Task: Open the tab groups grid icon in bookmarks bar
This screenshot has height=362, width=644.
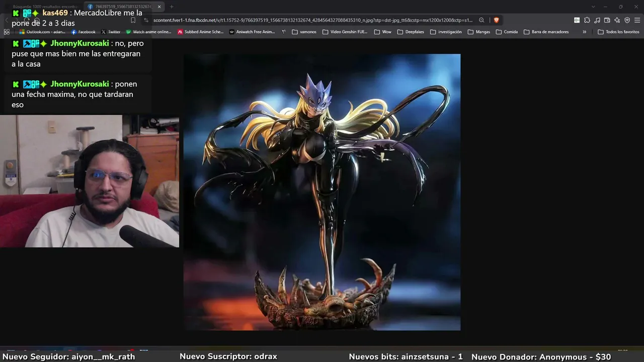Action: point(7,32)
